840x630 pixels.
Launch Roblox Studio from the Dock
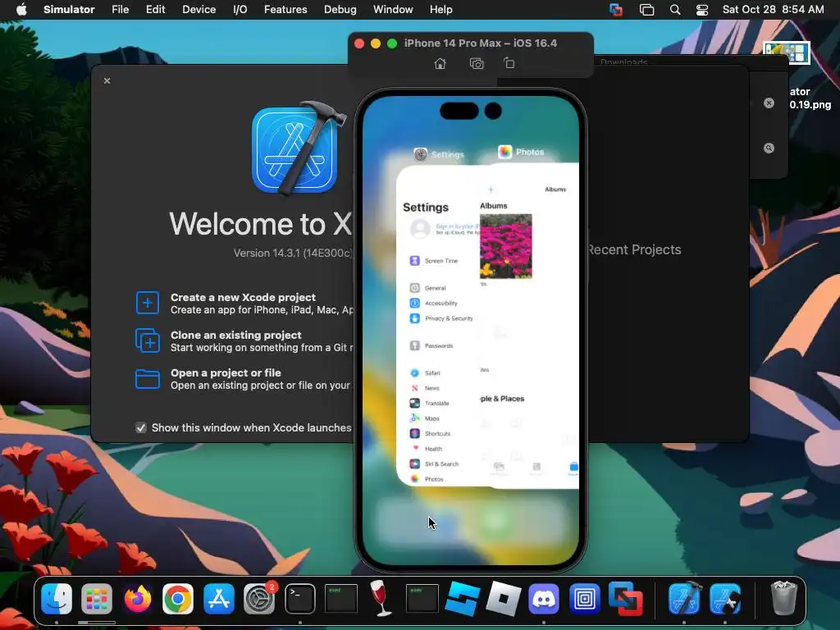point(463,598)
